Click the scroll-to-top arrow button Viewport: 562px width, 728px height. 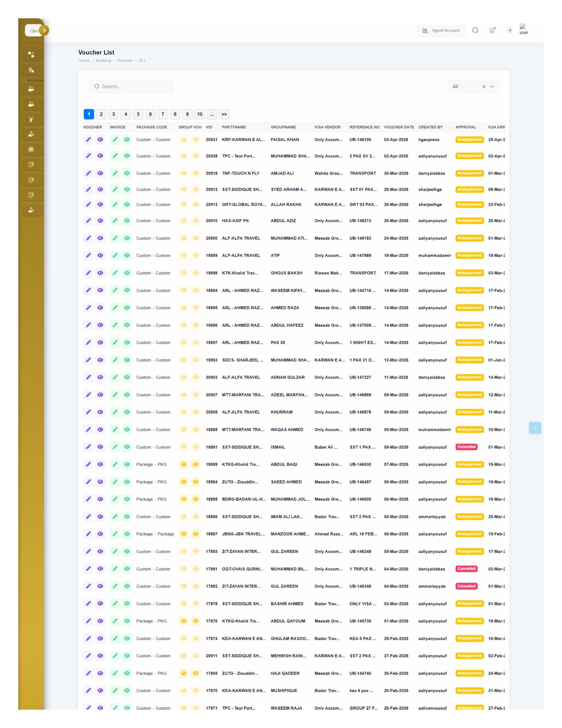(534, 428)
